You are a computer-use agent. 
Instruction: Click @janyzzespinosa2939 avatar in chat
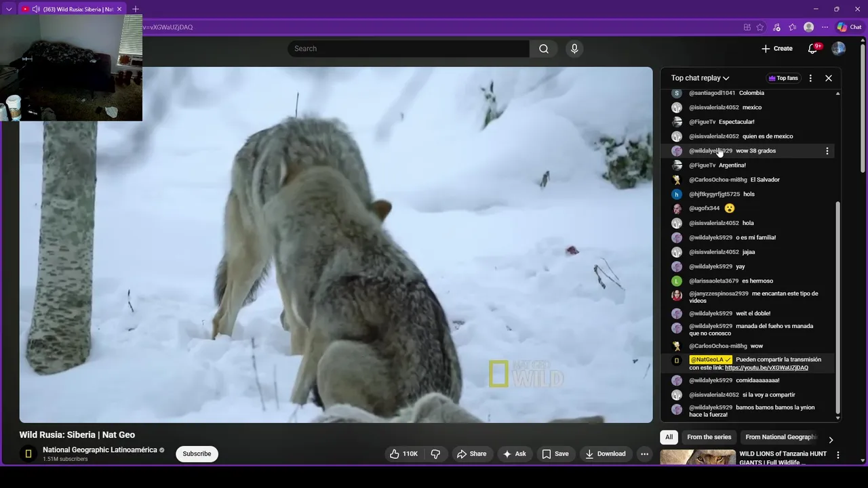click(x=677, y=296)
